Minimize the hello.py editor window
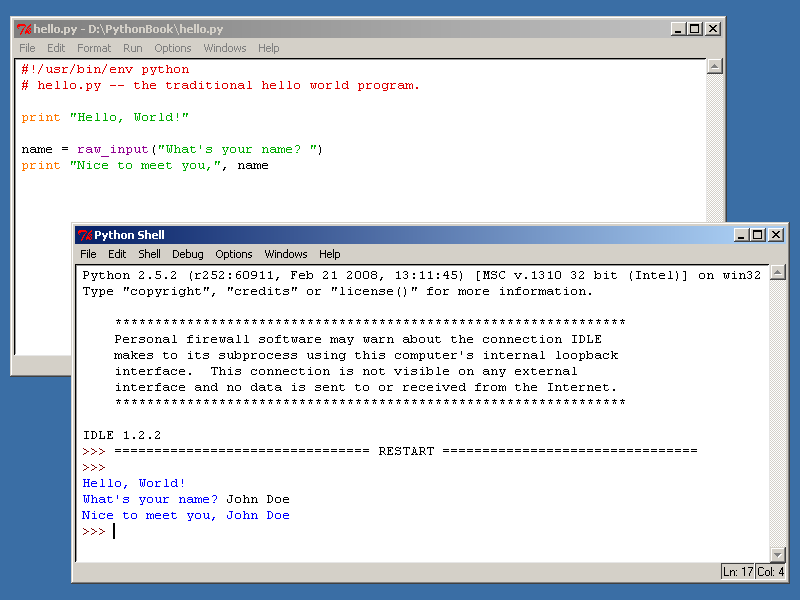 click(678, 29)
